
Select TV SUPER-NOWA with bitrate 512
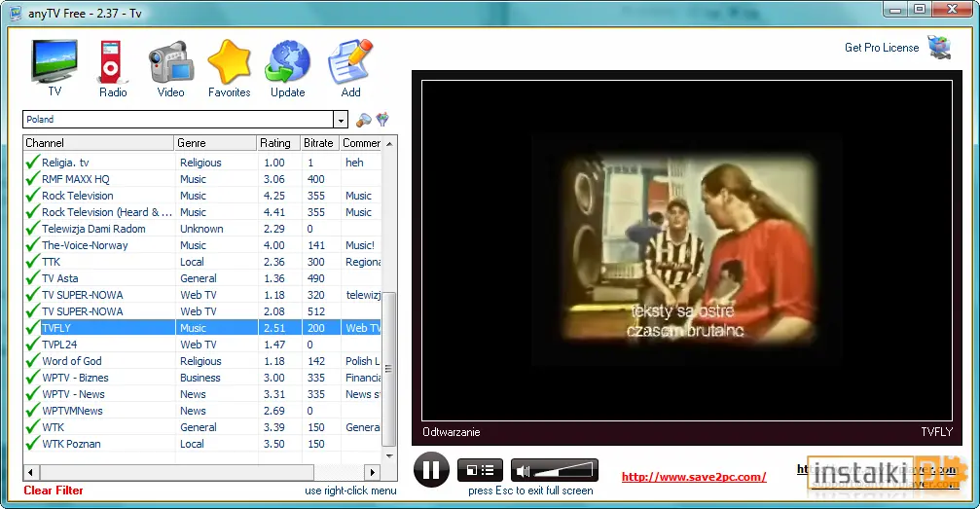coord(202,311)
